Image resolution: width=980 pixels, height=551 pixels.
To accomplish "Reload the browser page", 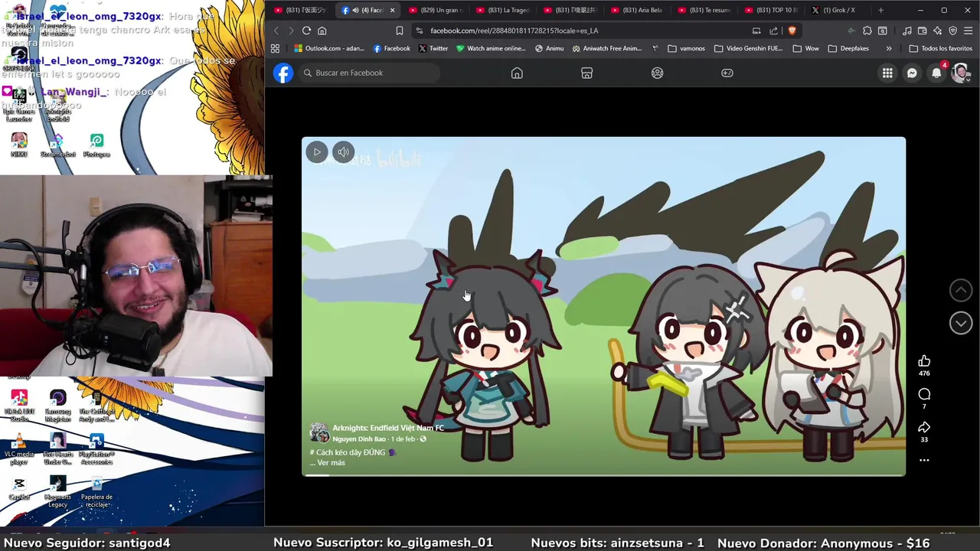I will pyautogui.click(x=306, y=31).
